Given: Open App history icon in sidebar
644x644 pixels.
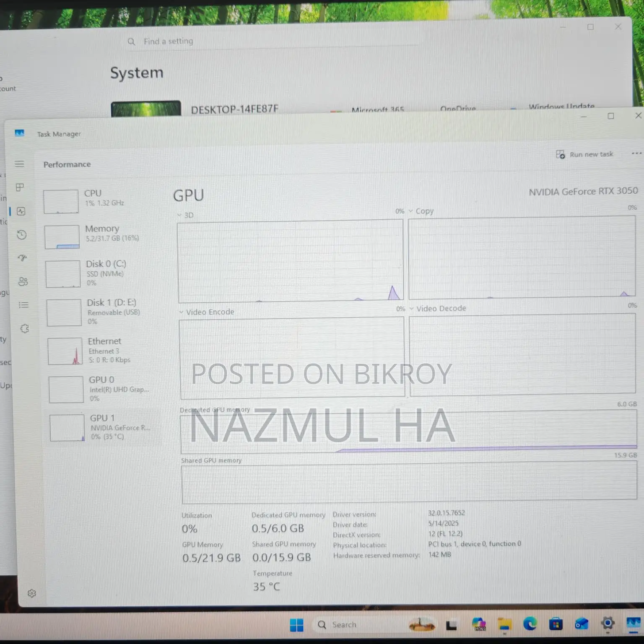Looking at the screenshot, I should pos(22,235).
